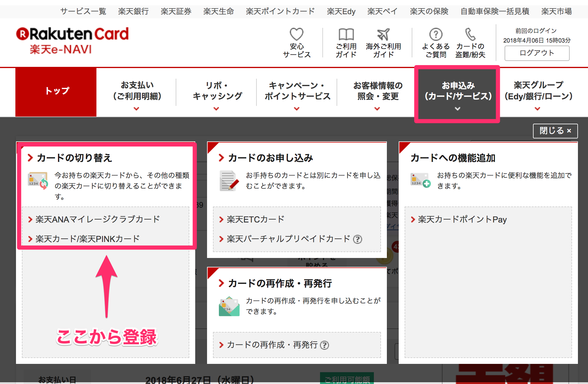Click the phone icon for カードの盗難/紛失

470,35
